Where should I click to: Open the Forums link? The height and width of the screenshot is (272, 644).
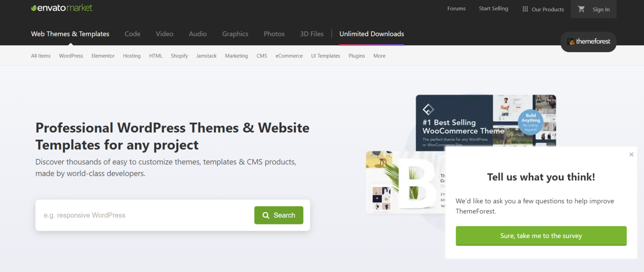[456, 9]
